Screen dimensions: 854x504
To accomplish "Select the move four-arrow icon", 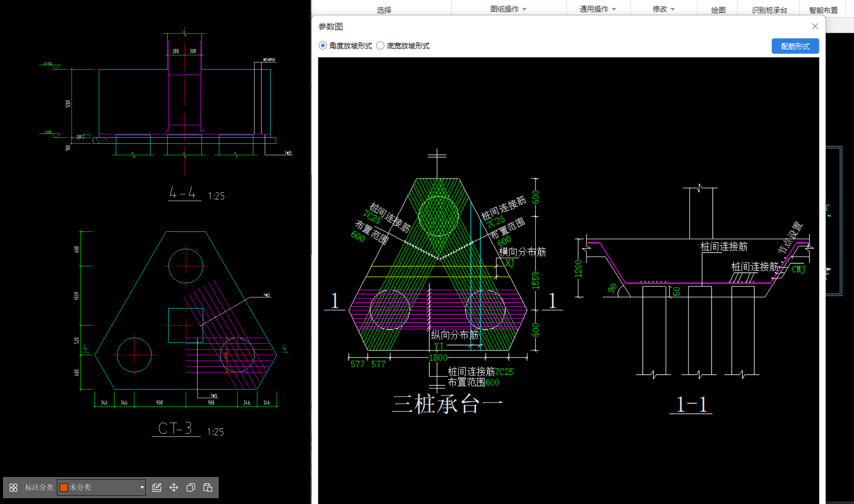I will pyautogui.click(x=174, y=487).
